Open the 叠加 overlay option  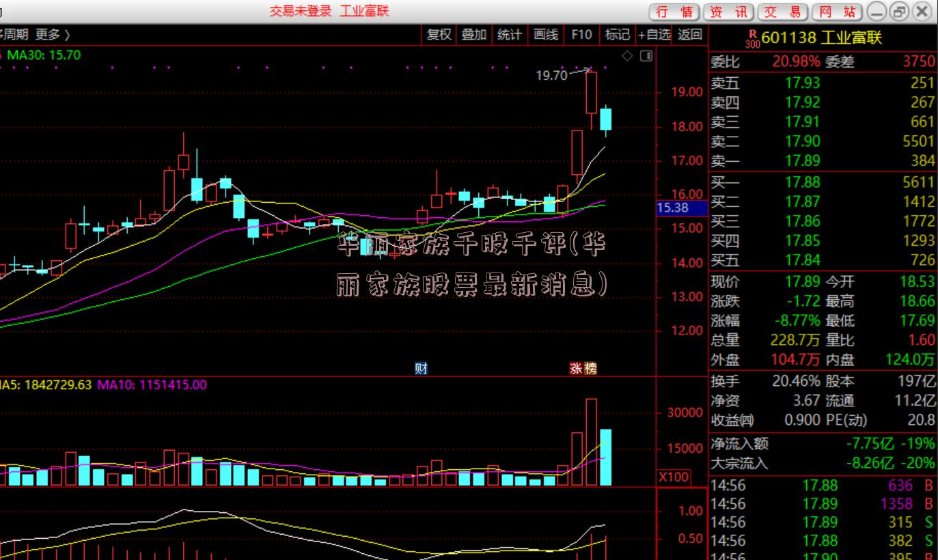point(473,34)
